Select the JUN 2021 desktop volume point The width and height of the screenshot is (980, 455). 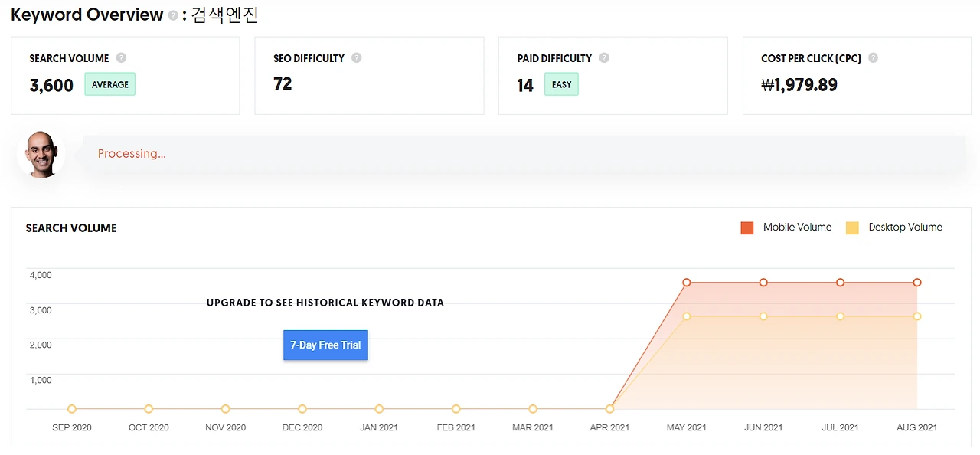(763, 316)
